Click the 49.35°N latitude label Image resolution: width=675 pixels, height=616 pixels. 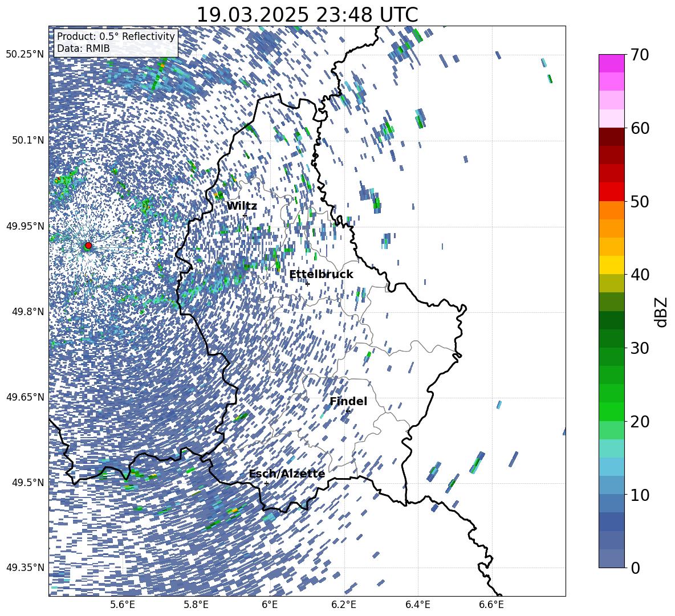point(25,568)
